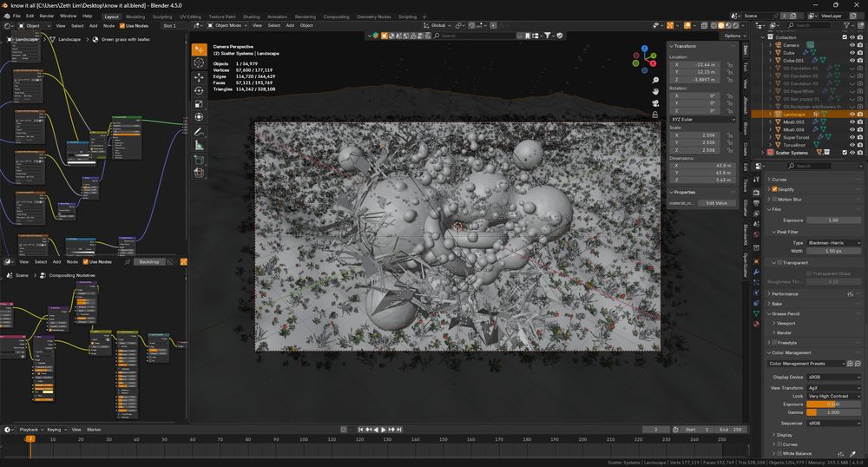Open the Output properties tab icon

coord(756,203)
